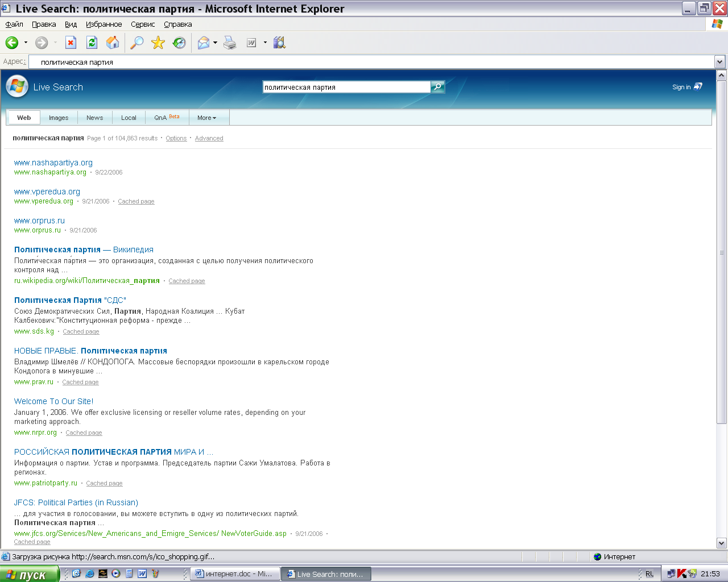This screenshot has width=728, height=582.
Task: Select the Web search tab
Action: pyautogui.click(x=24, y=118)
